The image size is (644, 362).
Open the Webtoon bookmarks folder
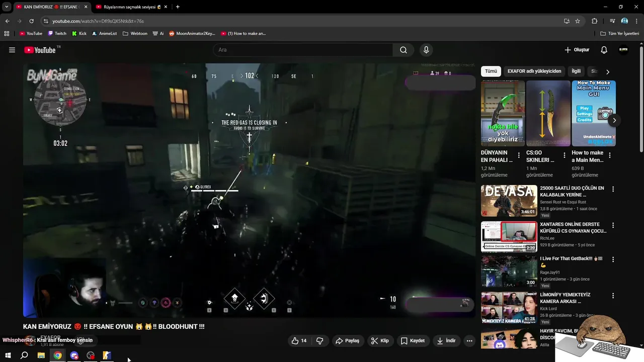click(x=135, y=34)
